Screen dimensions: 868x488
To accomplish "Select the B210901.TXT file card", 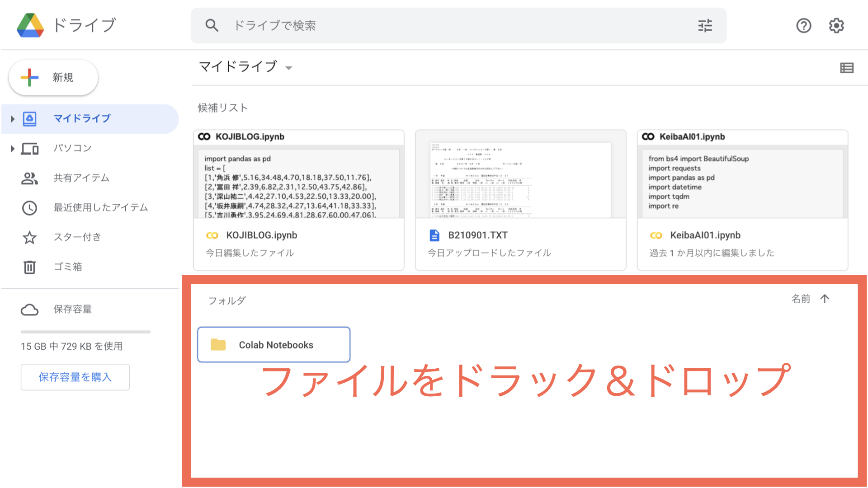I will 520,199.
